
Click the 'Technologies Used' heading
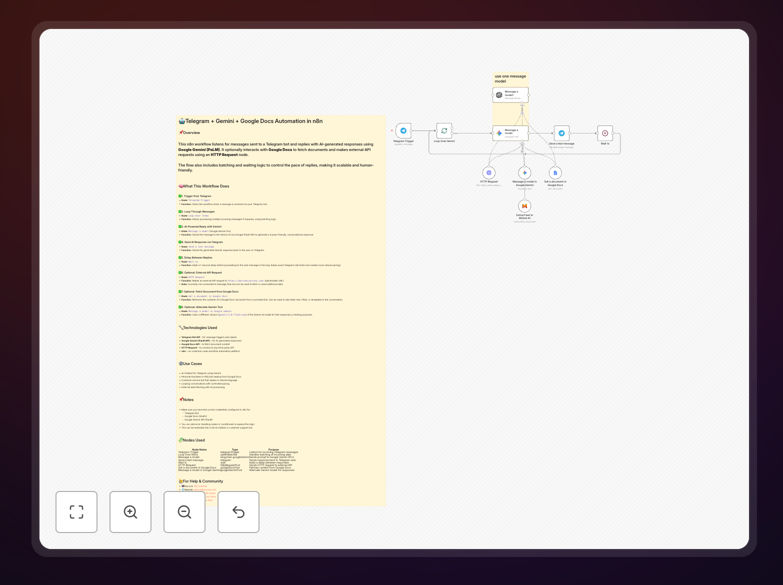198,328
